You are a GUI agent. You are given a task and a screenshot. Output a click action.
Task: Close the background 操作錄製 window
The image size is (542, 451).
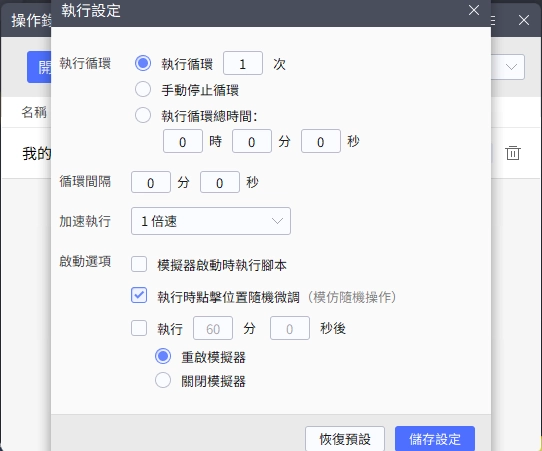click(524, 20)
